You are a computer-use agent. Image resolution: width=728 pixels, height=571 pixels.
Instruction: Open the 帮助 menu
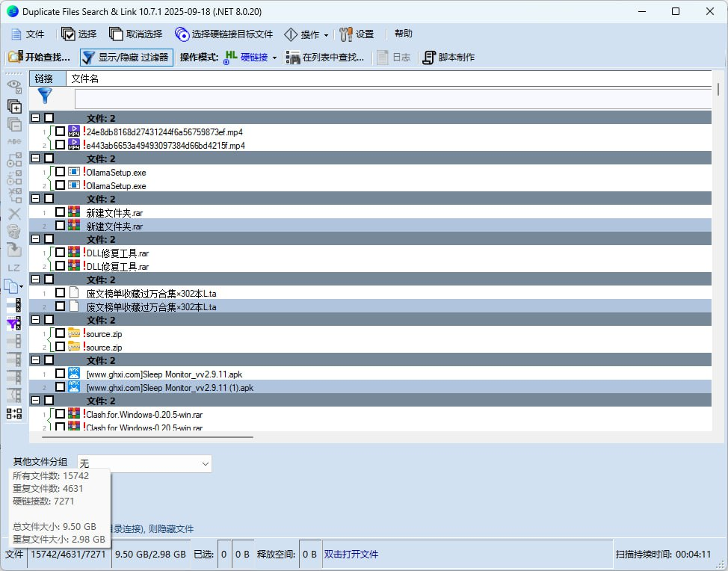(x=403, y=34)
